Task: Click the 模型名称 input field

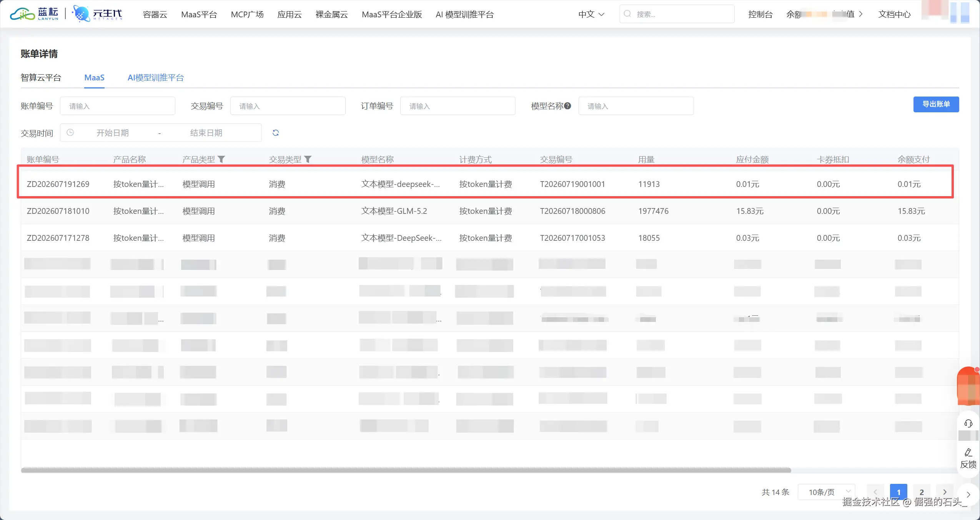Action: coord(636,106)
